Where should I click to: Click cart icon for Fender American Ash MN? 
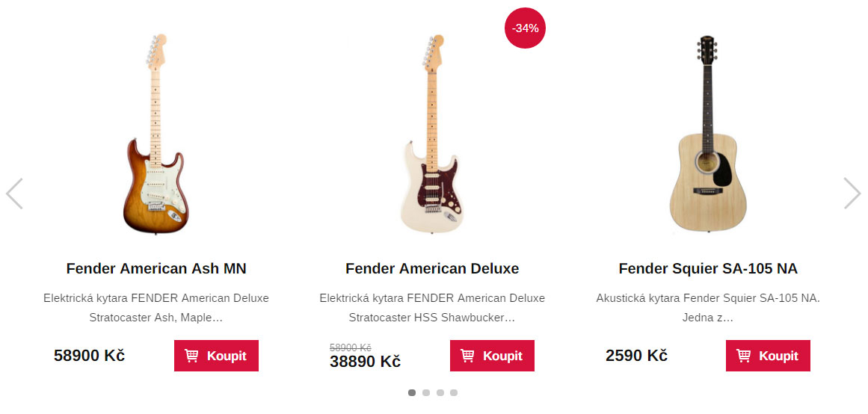[192, 356]
